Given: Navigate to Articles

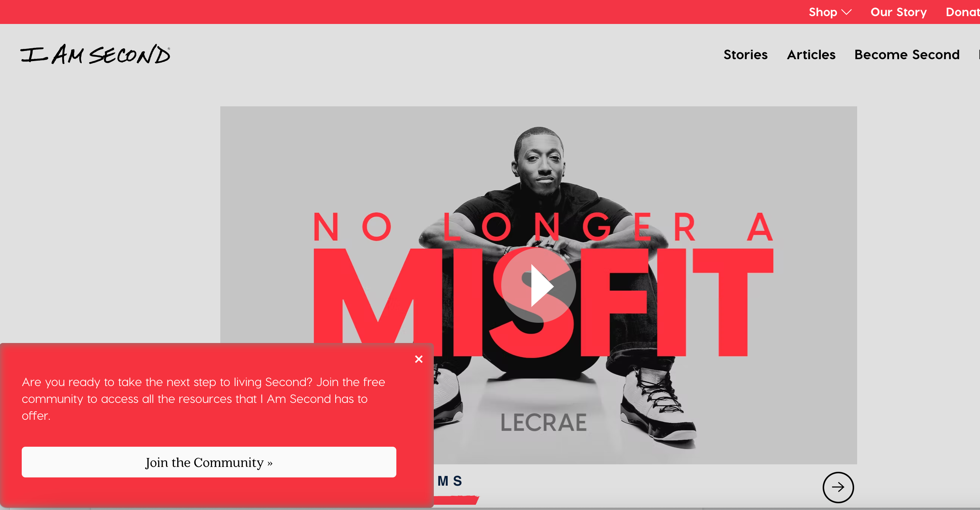Looking at the screenshot, I should click(x=811, y=55).
